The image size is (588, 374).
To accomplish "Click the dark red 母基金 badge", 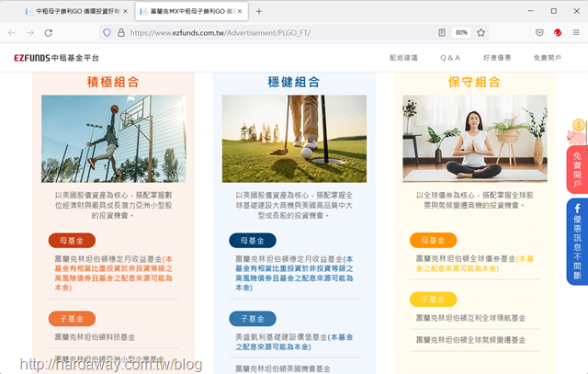I will point(72,241).
